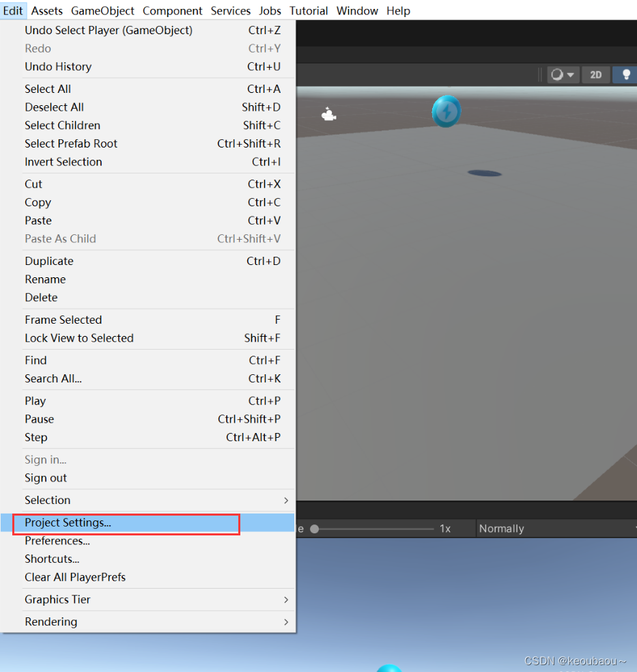The image size is (637, 672).
Task: Click the sphere object in the Scene view
Action: (x=446, y=111)
